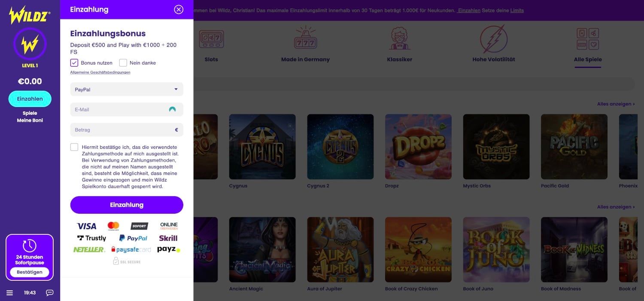Click the Skrill payment icon
This screenshot has width=644, height=301.
[168, 238]
